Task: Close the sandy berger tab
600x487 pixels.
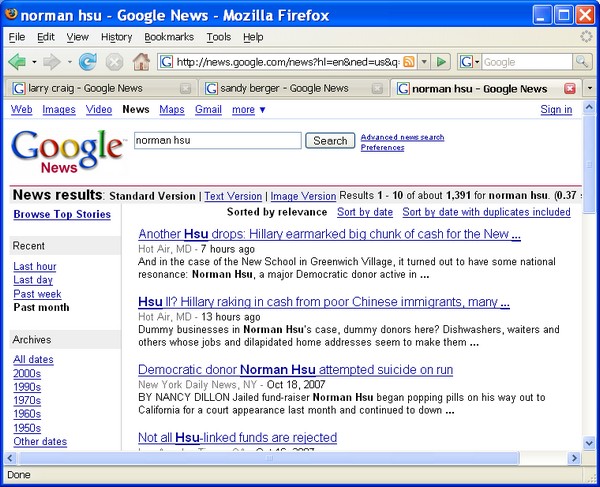Action: (x=377, y=88)
